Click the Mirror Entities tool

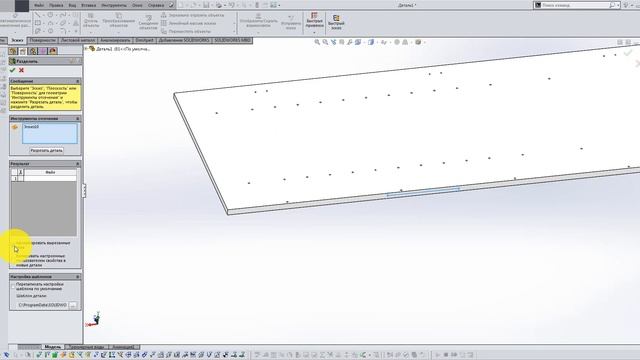[x=192, y=15]
